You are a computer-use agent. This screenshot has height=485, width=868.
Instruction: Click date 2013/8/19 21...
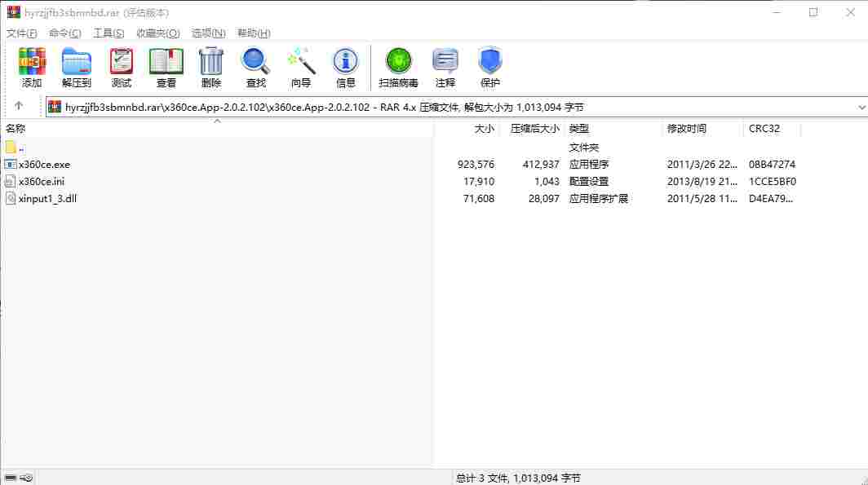[702, 182]
